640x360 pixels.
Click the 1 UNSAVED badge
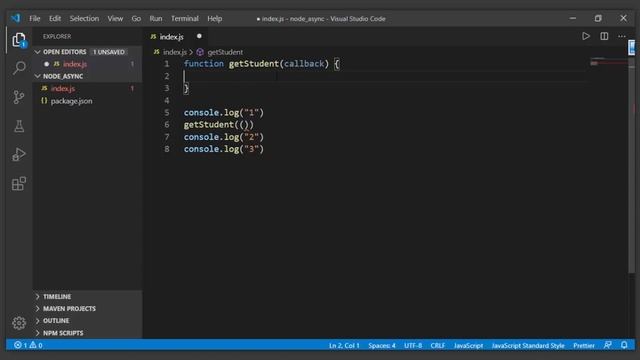[x=109, y=52]
